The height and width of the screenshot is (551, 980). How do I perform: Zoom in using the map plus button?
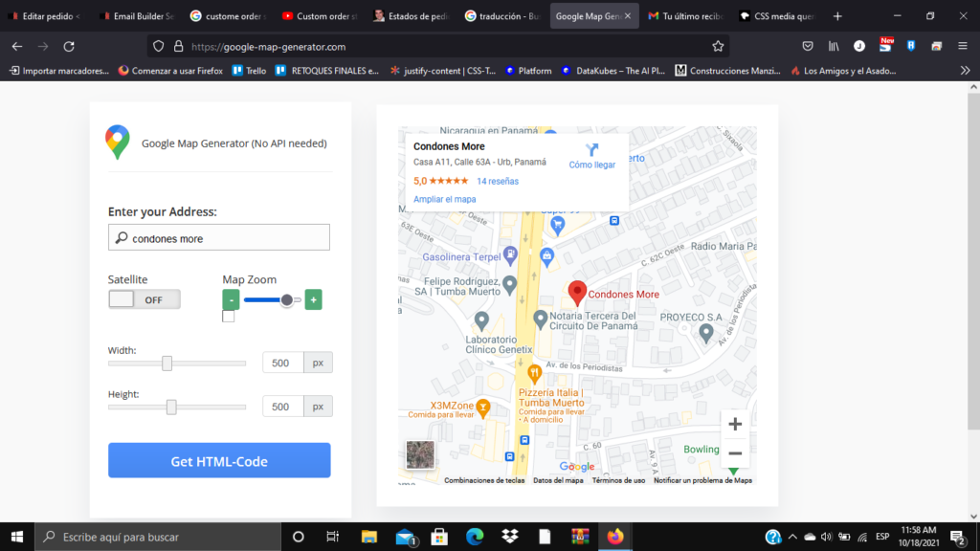coord(735,424)
